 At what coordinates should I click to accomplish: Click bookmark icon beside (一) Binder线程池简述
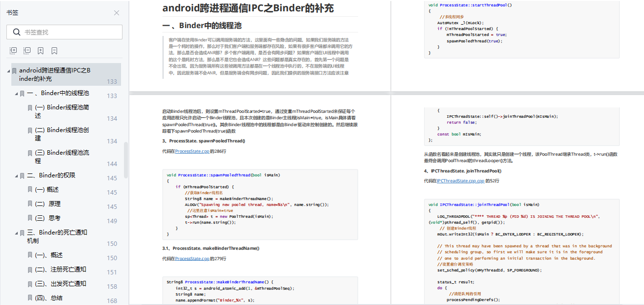(x=30, y=107)
